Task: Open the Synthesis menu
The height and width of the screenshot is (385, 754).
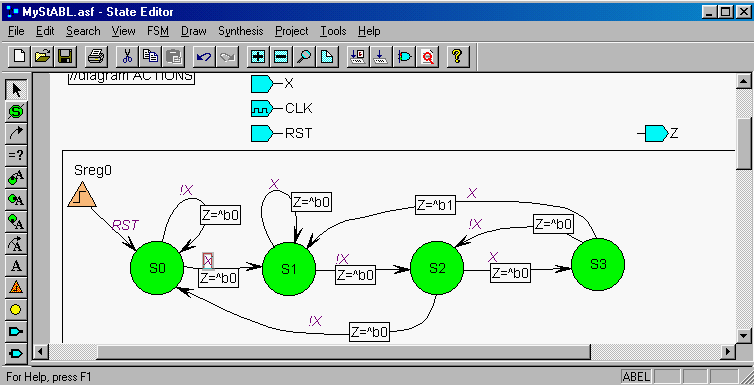Action: [x=241, y=31]
